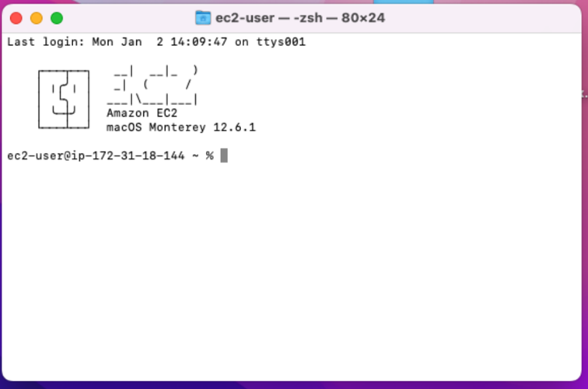Click the ASCII "EC2" banner art
588x389 pixels.
pyautogui.click(x=152, y=86)
